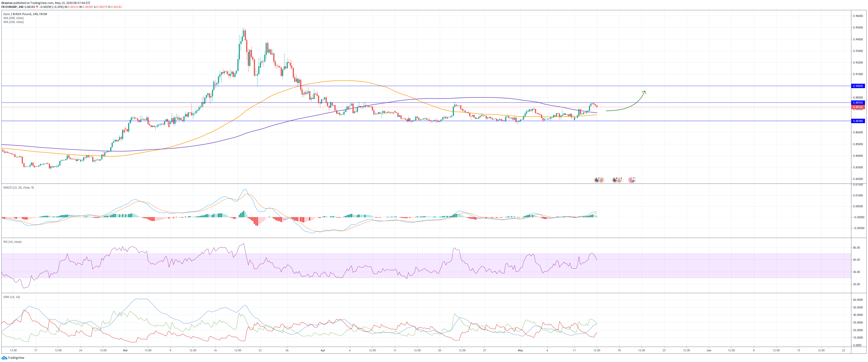
Task: Click the first UK flag event icon
Action: point(601,180)
